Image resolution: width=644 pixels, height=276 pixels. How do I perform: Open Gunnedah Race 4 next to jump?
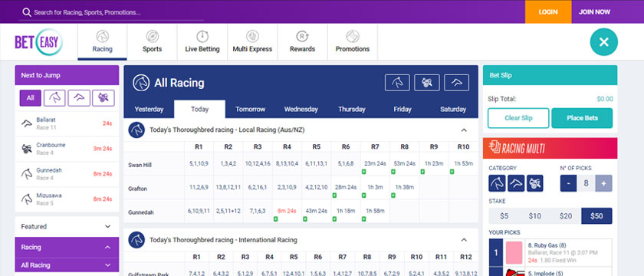[x=67, y=174]
